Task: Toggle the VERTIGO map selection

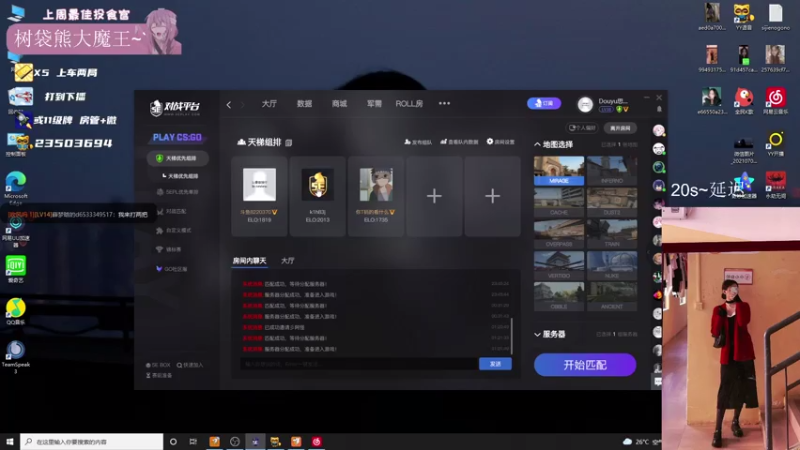Action: (559, 265)
